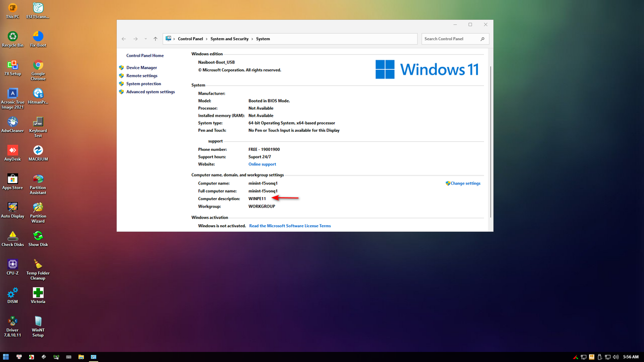Screen dimensions: 644x362
Task: Open Check Disks desktop icon
Action: pos(13,239)
